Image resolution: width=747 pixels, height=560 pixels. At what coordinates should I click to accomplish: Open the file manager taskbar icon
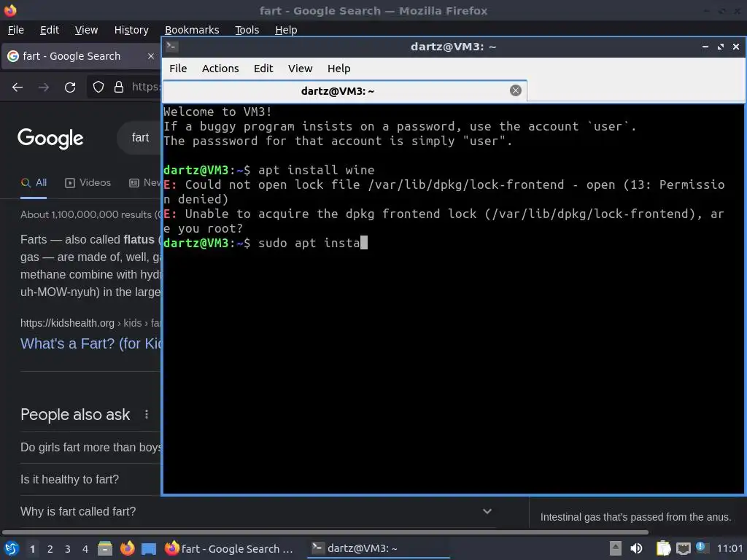(105, 548)
